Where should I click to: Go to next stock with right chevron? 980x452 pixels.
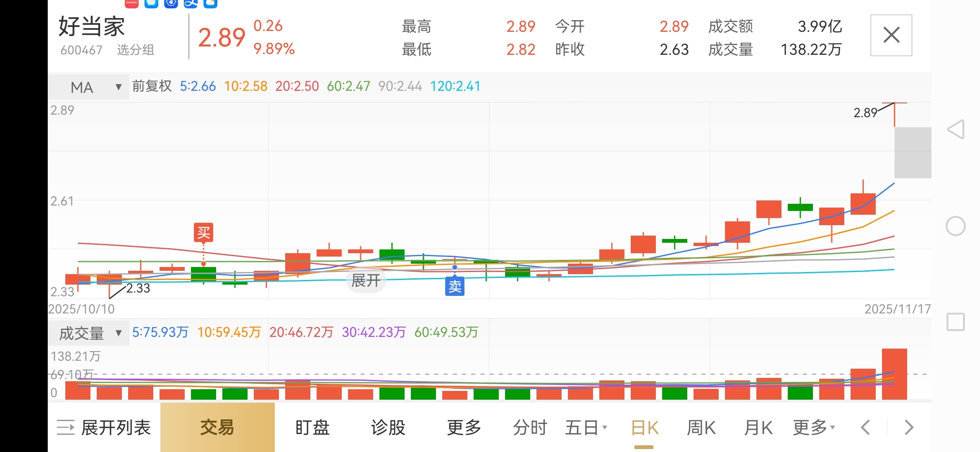coord(908,428)
